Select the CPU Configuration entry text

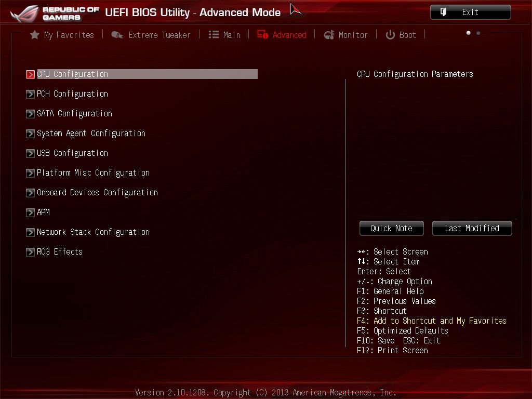tap(72, 74)
